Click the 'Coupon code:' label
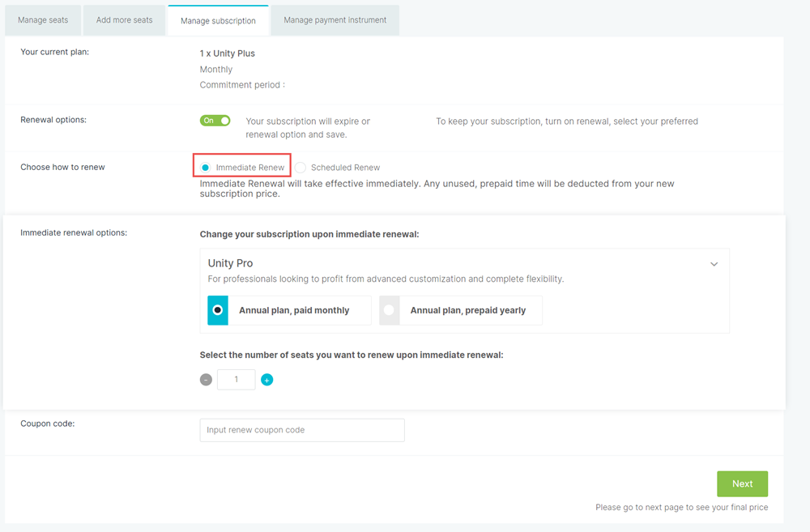 48,423
